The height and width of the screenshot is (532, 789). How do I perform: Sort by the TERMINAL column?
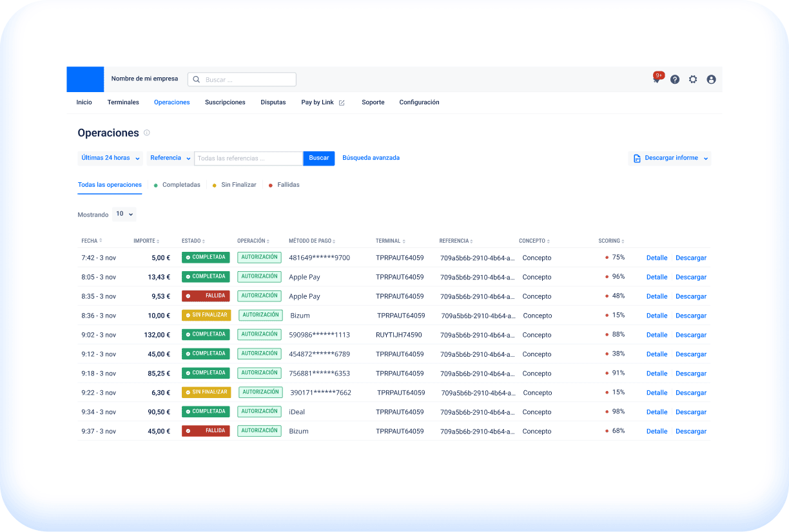pos(391,241)
